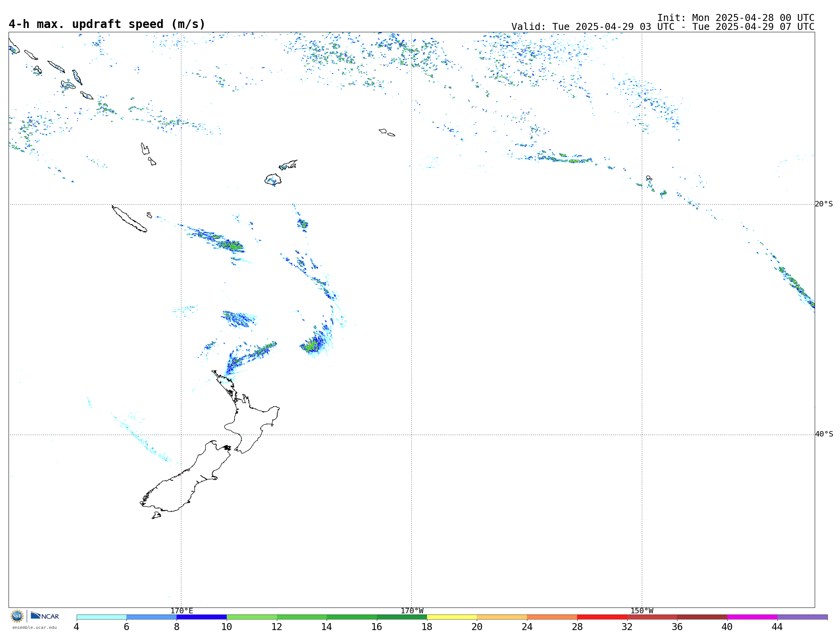Pick the light green 10-12 colorbar swatch
840x632 pixels.
pos(252,617)
